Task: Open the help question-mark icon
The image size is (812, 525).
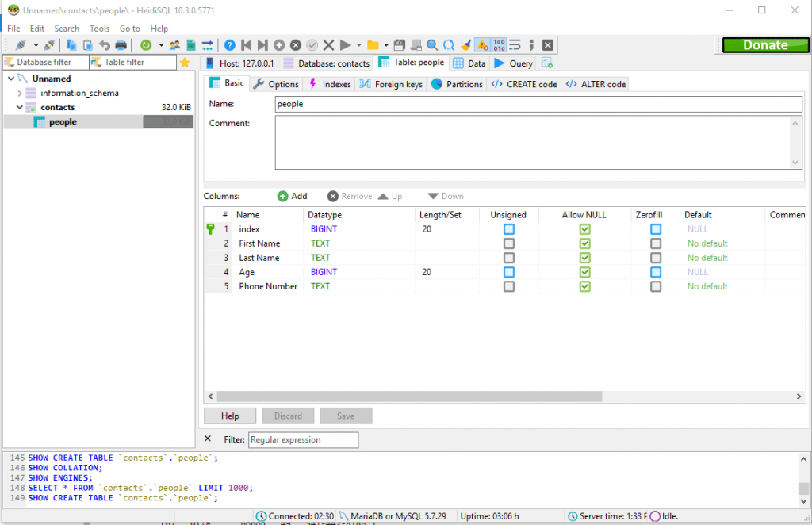Action: coord(229,45)
